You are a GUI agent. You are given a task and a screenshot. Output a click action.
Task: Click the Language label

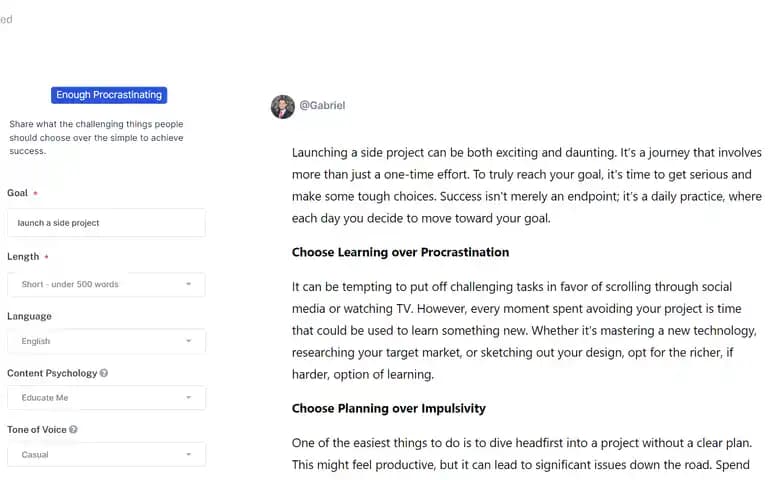[29, 316]
